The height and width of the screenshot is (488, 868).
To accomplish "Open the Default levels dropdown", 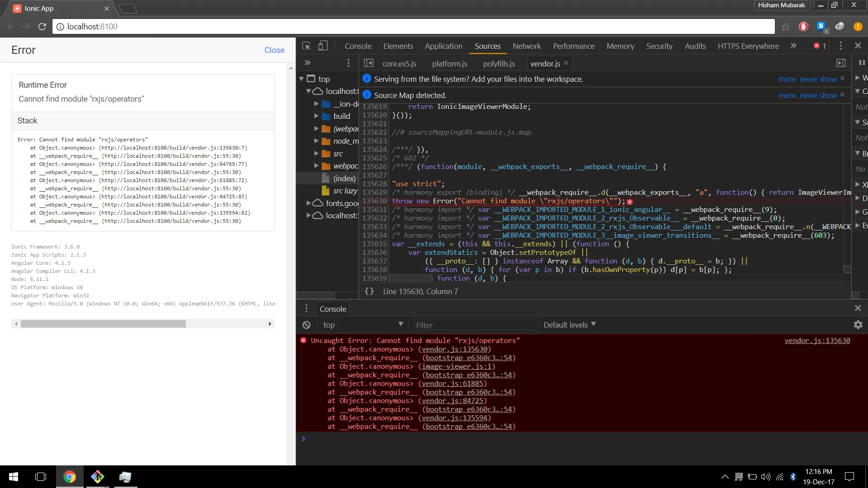I will [569, 325].
